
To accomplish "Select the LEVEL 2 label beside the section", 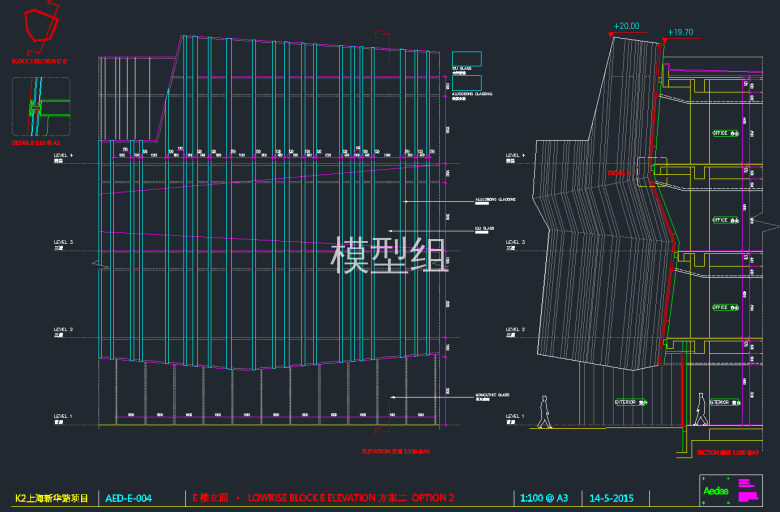I will tap(515, 332).
